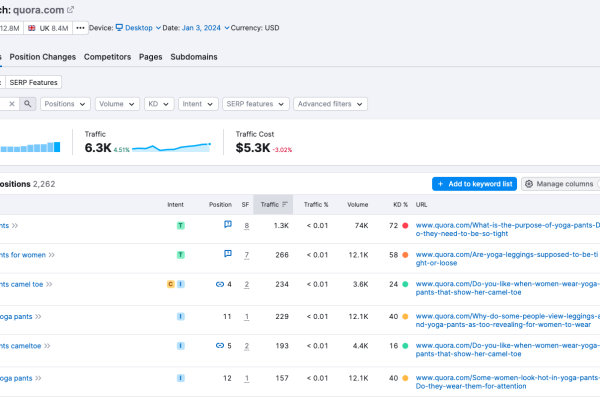Click Add to keyword list button
This screenshot has width=600, height=400.
474,184
